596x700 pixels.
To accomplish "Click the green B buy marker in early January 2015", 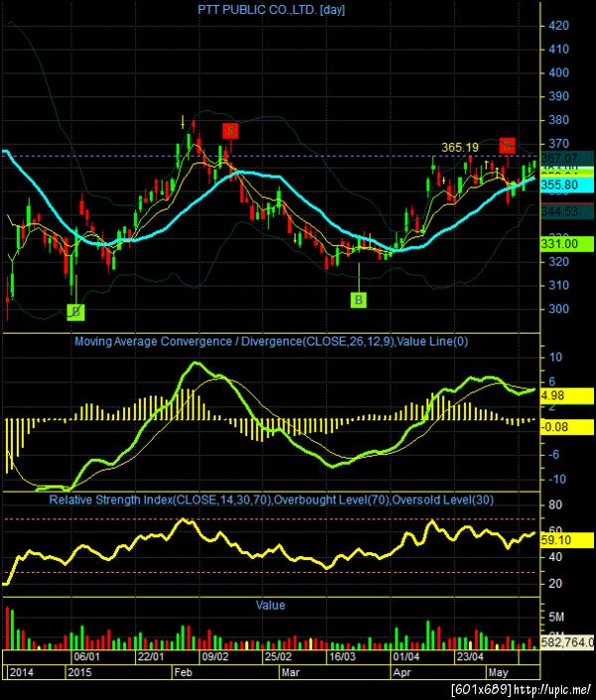I will pos(75,312).
